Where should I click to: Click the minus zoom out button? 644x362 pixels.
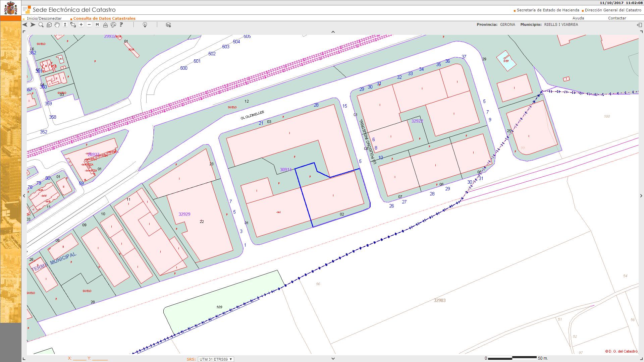89,25
